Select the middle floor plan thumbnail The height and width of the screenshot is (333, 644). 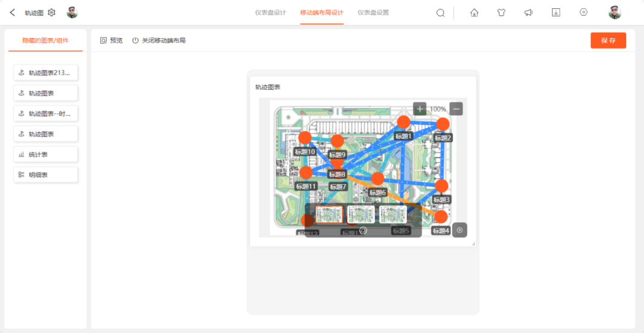361,214
